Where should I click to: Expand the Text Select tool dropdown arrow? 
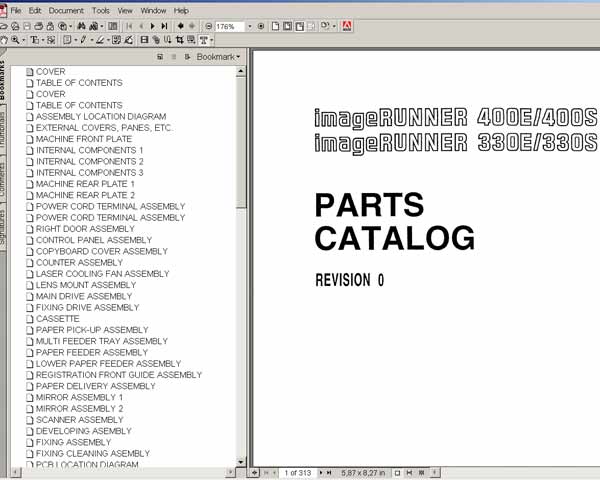pos(43,40)
